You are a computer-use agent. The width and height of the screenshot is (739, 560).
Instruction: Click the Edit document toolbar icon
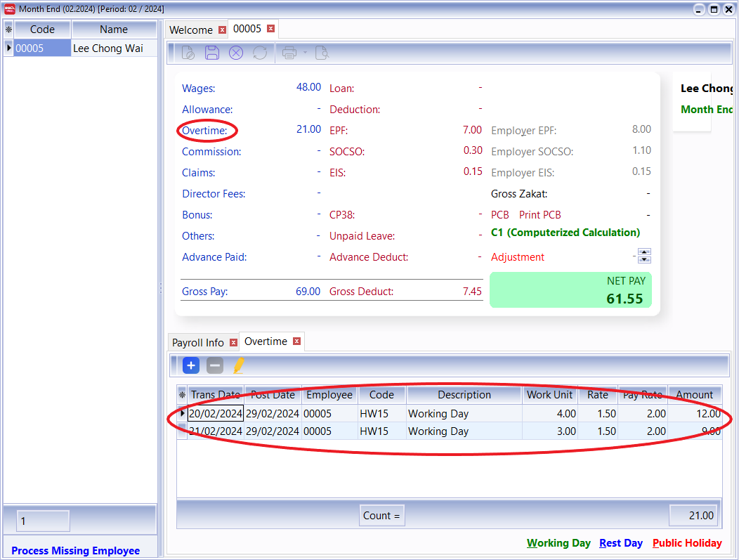[188, 53]
